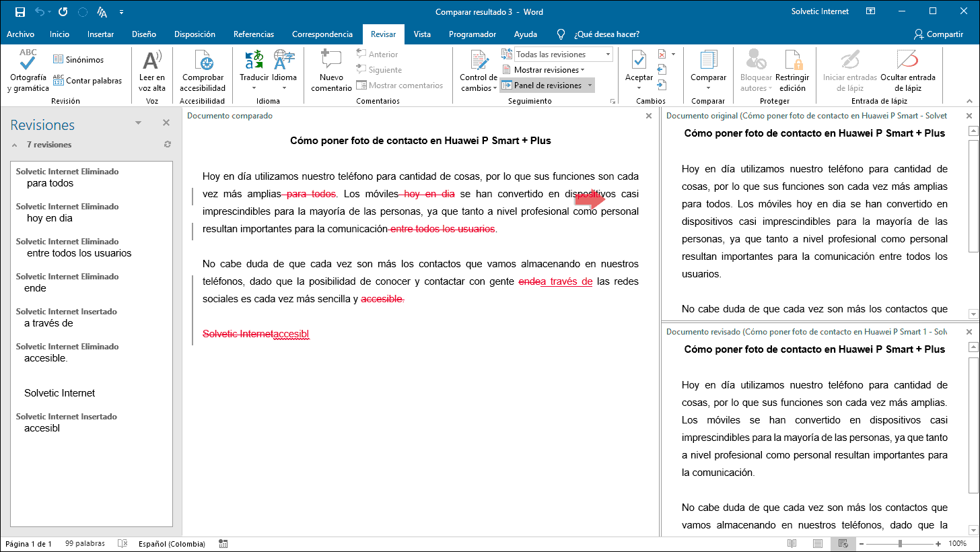Viewport: 980px width, 552px height.
Task: Open Restringir edición
Action: click(792, 71)
